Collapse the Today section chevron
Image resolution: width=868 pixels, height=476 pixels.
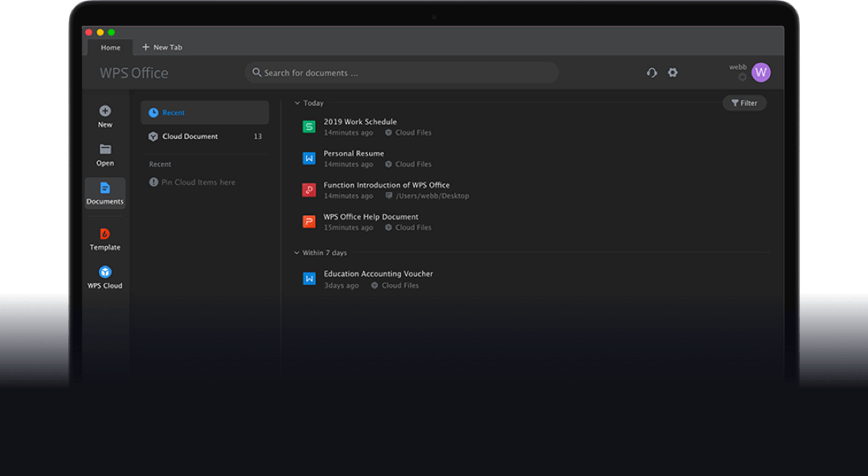click(297, 103)
